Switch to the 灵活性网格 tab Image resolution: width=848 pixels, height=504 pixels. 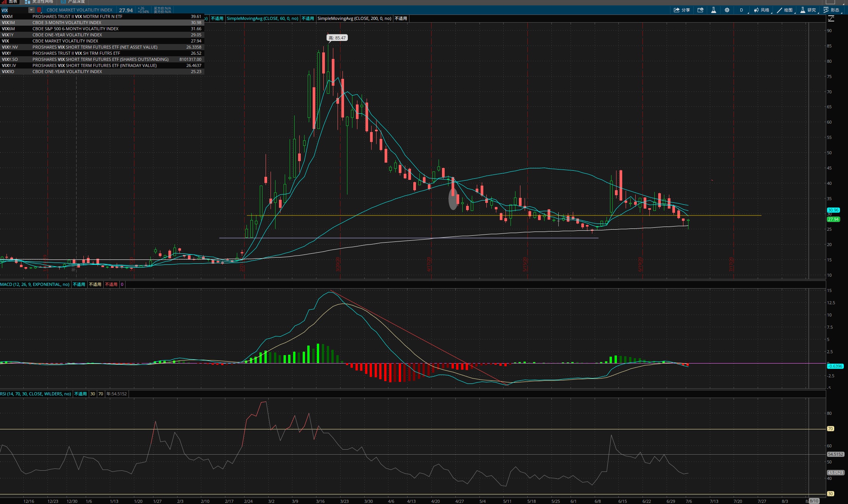pos(39,2)
